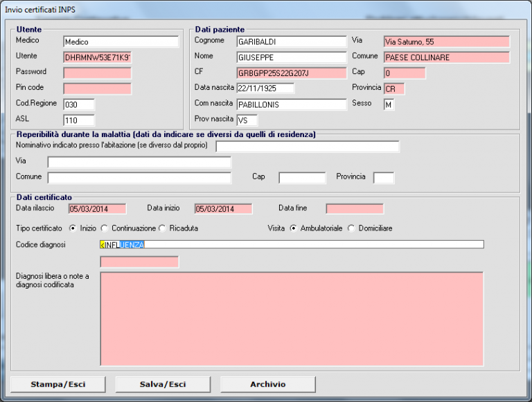Click the Reperibilità Provincia field
The width and height of the screenshot is (532, 402).
click(384, 178)
